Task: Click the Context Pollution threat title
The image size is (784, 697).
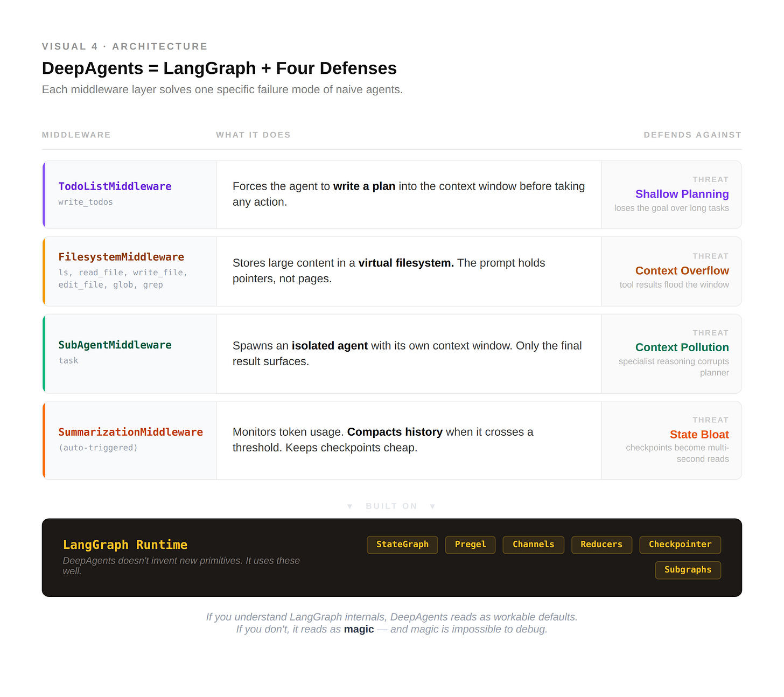Action: [x=682, y=347]
